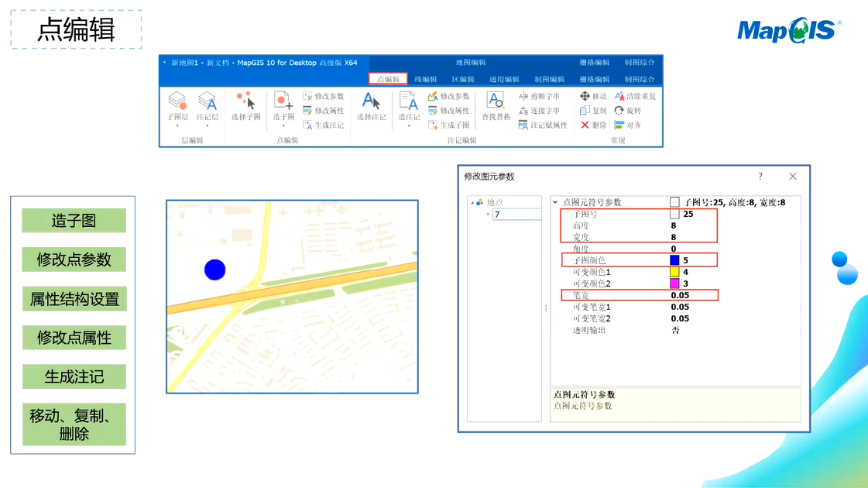
Task: Expand the dropdown arrow under 注记层
Action: [207, 126]
